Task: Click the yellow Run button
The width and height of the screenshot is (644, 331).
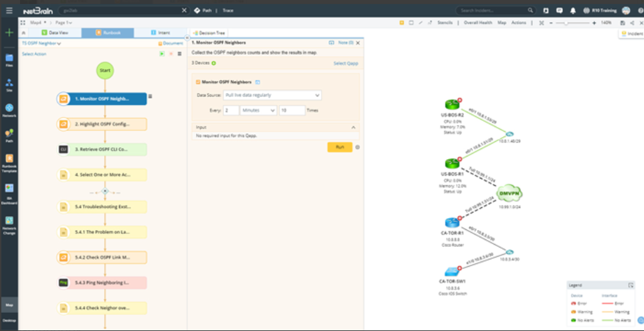Action: click(340, 147)
